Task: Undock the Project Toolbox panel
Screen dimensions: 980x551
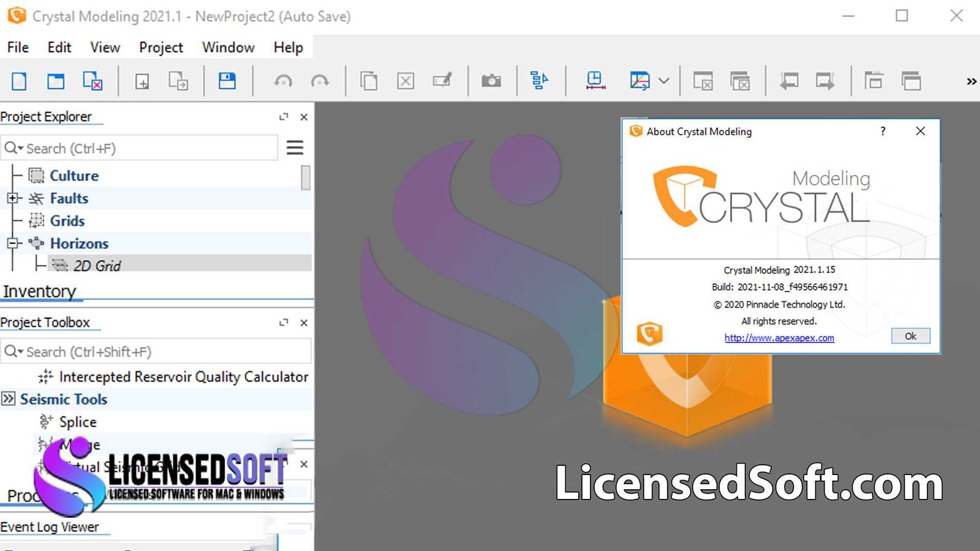Action: (x=284, y=323)
